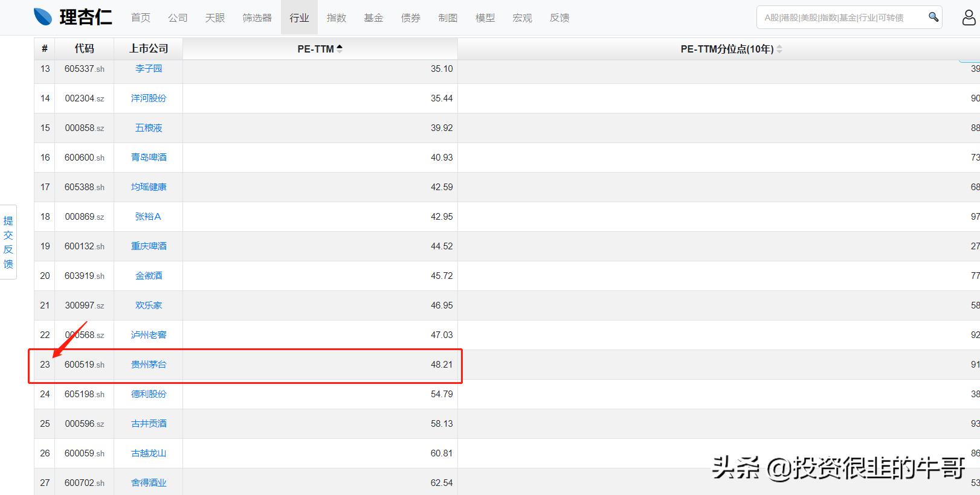Open 古井贡酒 company link
The width and height of the screenshot is (980, 495).
[149, 424]
